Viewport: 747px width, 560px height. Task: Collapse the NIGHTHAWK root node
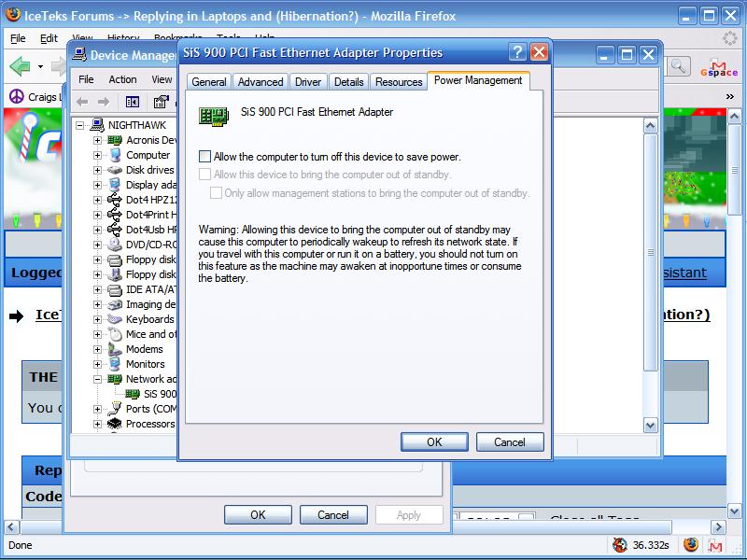[79, 125]
